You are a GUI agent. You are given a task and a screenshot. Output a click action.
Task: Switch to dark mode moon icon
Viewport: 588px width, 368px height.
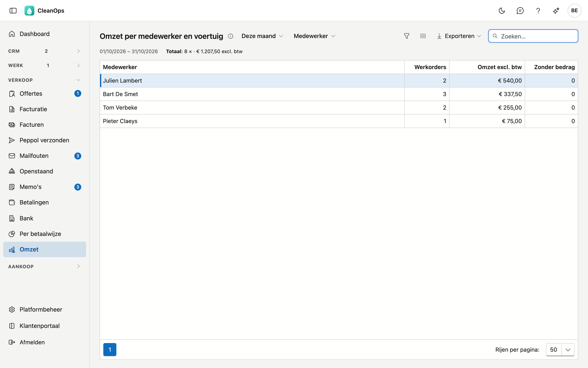(502, 10)
